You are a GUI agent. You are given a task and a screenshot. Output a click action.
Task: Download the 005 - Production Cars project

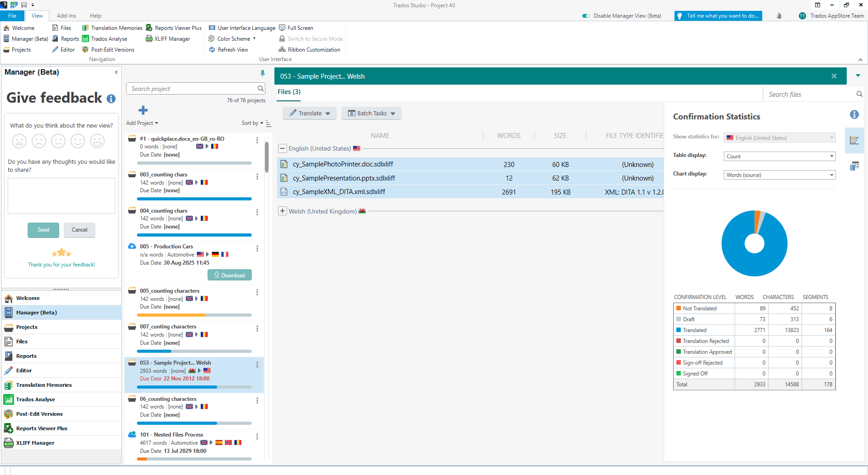[230, 275]
